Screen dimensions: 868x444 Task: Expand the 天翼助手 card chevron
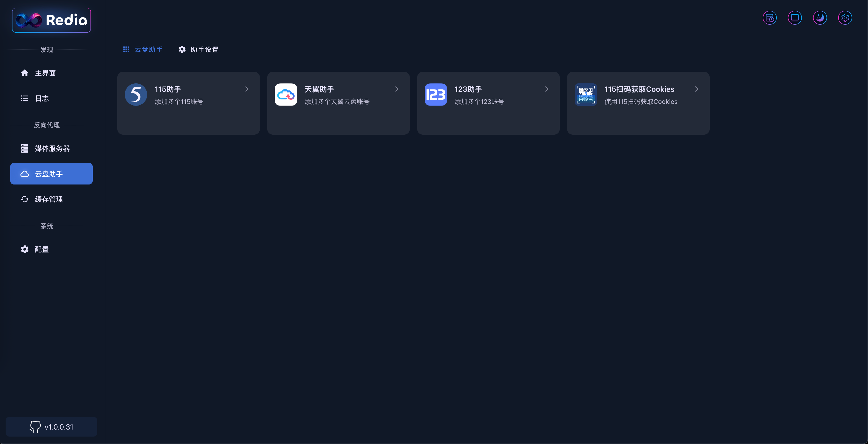pyautogui.click(x=397, y=89)
